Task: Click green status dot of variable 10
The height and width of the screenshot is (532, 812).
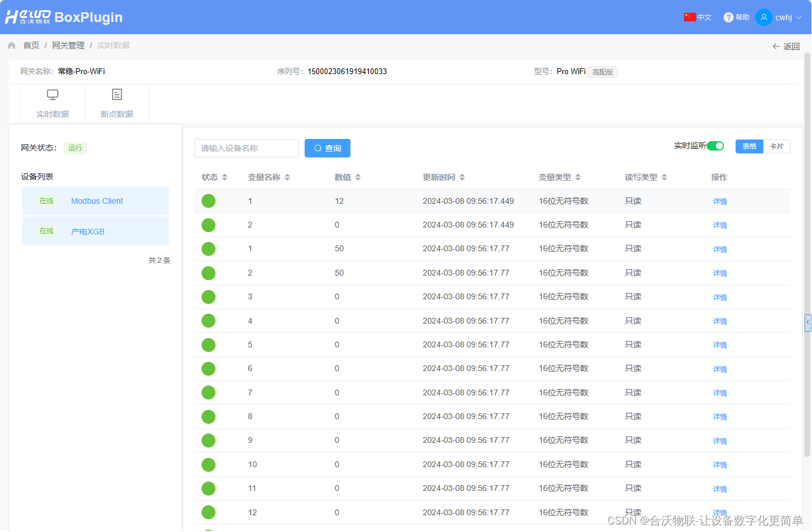Action: (209, 465)
